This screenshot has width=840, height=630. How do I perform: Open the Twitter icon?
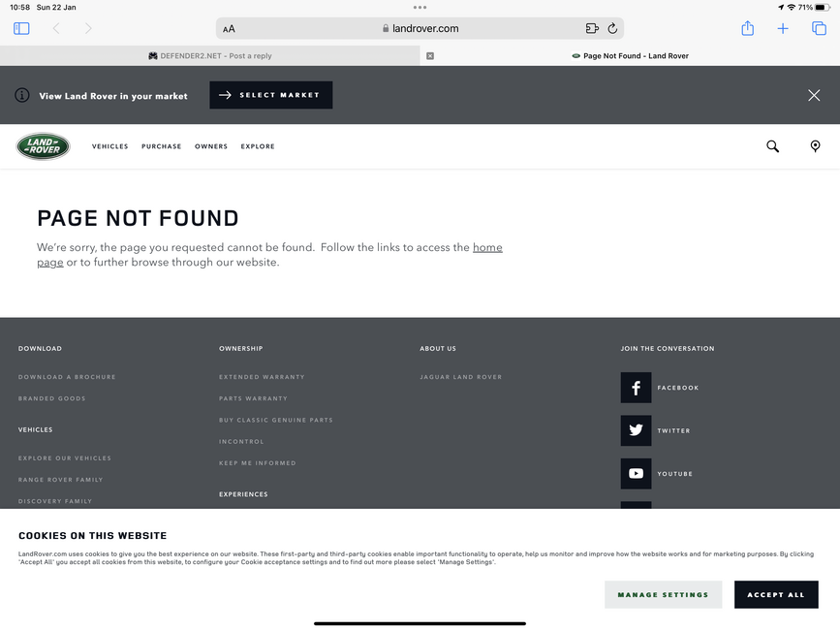[636, 430]
